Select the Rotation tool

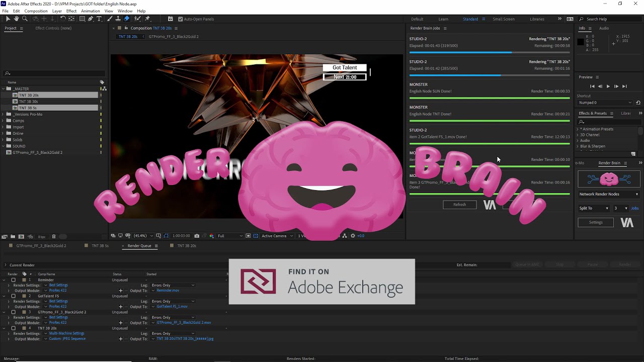[x=63, y=19]
